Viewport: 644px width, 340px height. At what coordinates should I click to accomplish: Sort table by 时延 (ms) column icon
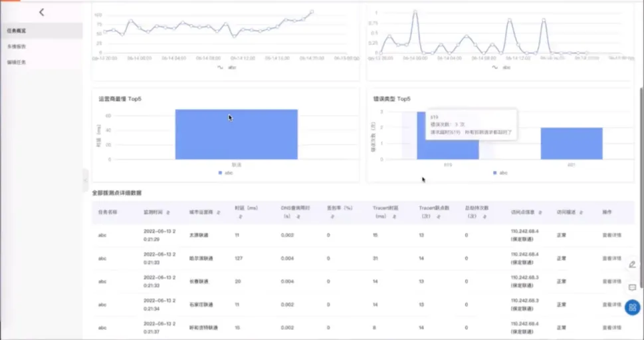click(241, 216)
